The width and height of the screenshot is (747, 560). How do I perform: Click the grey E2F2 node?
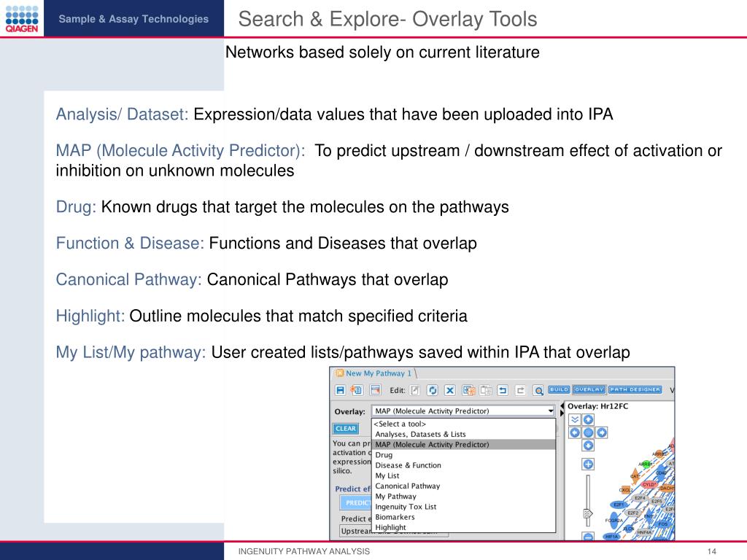[633, 513]
